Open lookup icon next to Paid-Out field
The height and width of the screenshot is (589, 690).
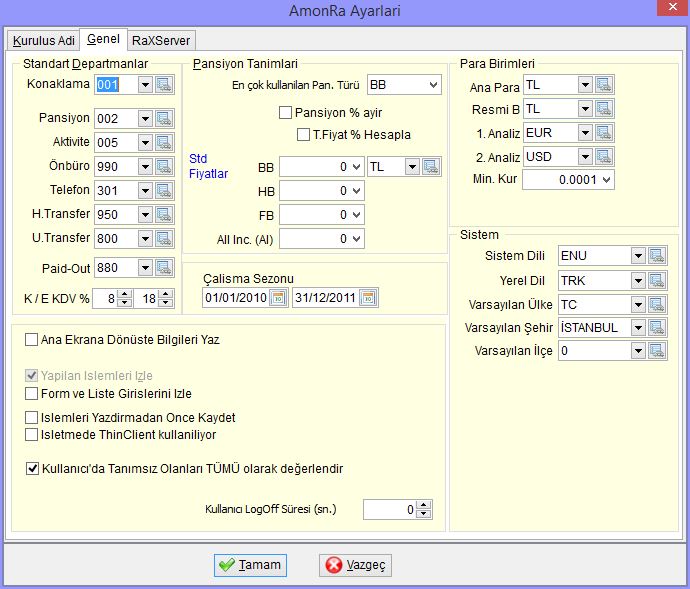[164, 268]
